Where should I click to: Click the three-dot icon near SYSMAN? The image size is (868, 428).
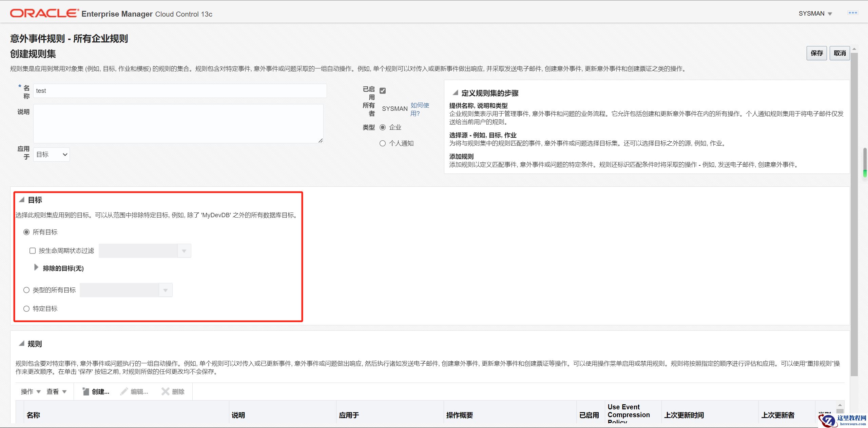pos(852,13)
